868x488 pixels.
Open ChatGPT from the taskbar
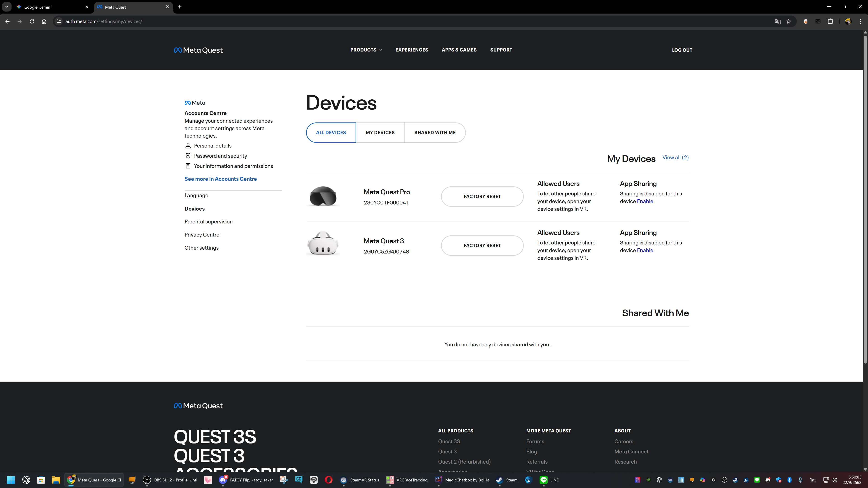click(x=26, y=480)
